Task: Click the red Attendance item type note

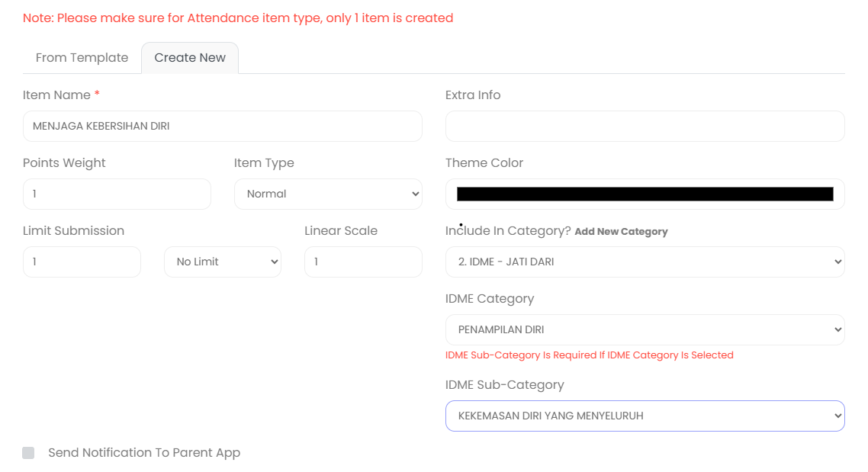Action: 238,18
